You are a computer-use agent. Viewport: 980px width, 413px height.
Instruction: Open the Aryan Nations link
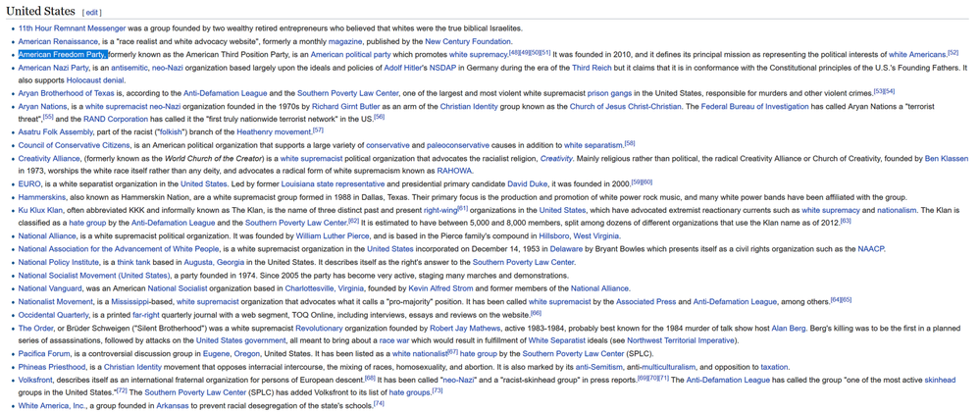[42, 106]
